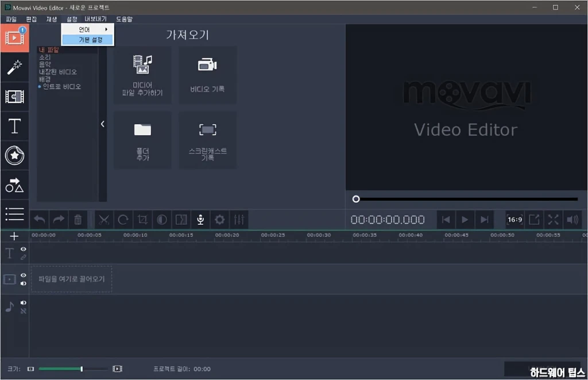The width and height of the screenshot is (588, 380).
Task: Select the Split scissors tool
Action: click(x=104, y=220)
